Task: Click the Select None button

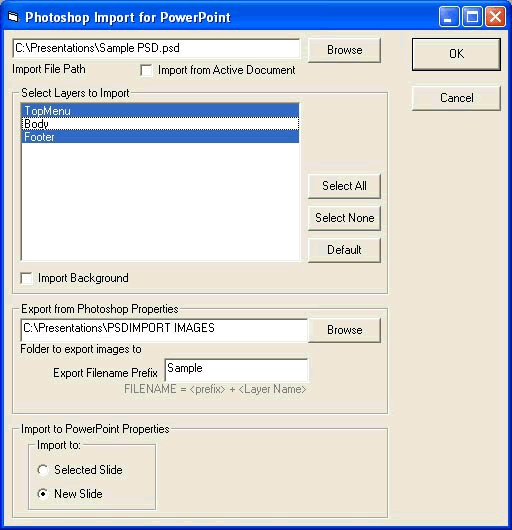Action: click(344, 218)
